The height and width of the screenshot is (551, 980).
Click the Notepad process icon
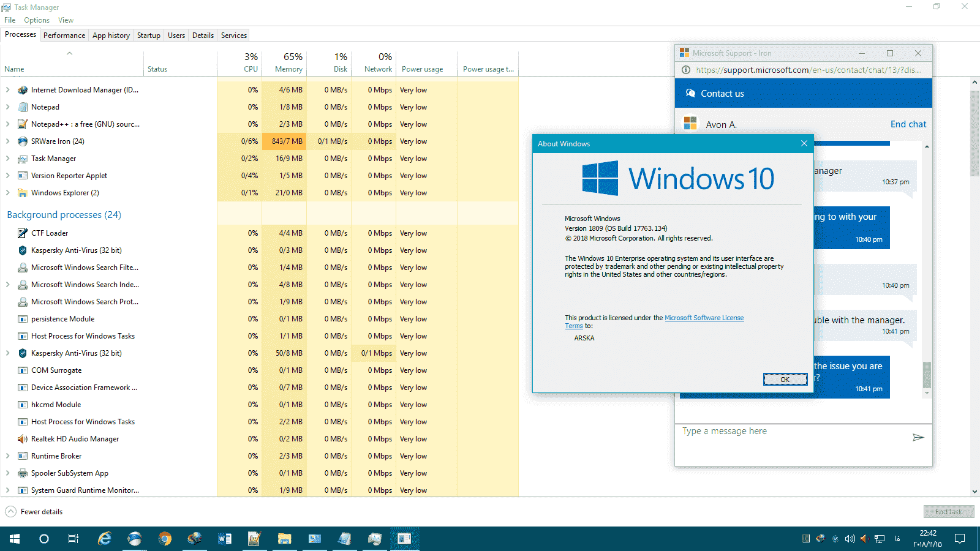click(23, 107)
